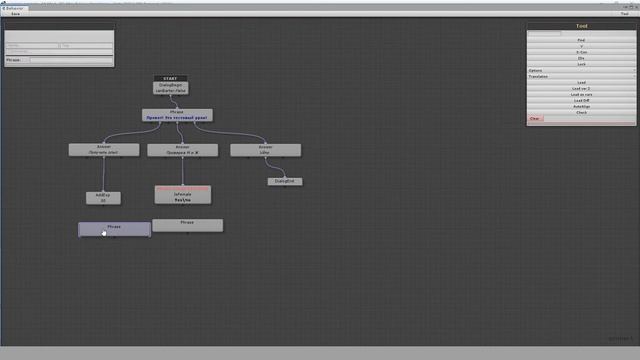
Task: Select the Phrase node with blue text
Action: tap(177, 115)
